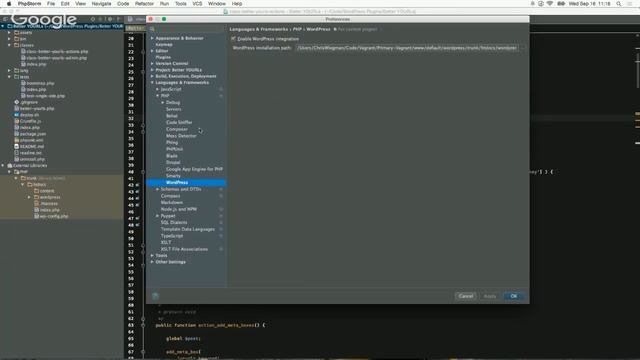This screenshot has height=360, width=640.
Task: Expand the Schemas and DTDs node
Action: 158,189
